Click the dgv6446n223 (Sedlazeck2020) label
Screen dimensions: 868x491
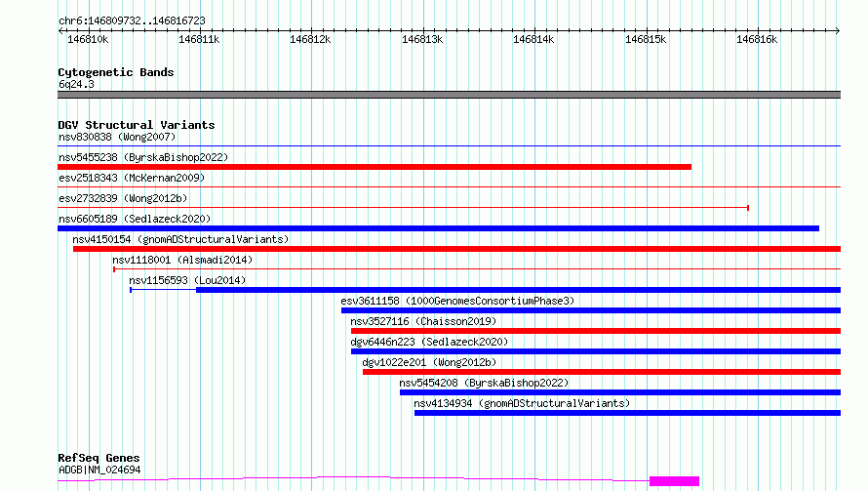pos(429,342)
